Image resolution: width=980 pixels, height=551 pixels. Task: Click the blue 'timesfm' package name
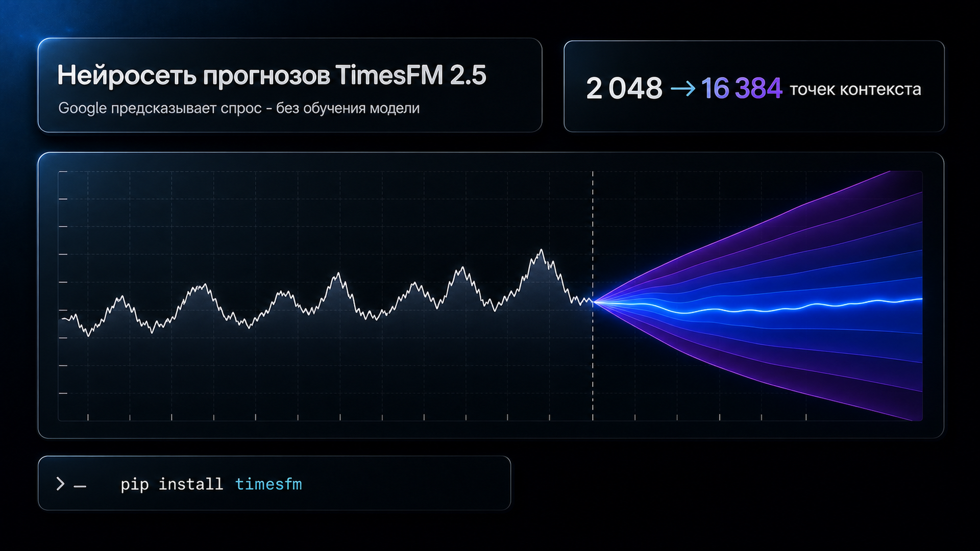(x=268, y=484)
